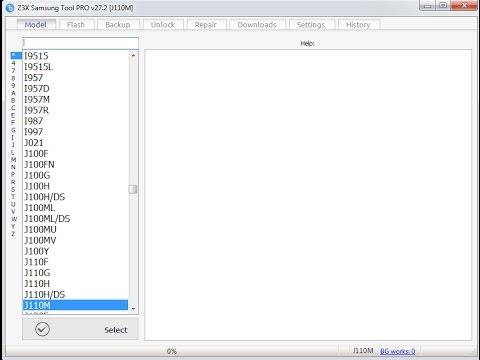The width and height of the screenshot is (480, 360).
Task: Pick model J100MV
Action: click(76, 240)
